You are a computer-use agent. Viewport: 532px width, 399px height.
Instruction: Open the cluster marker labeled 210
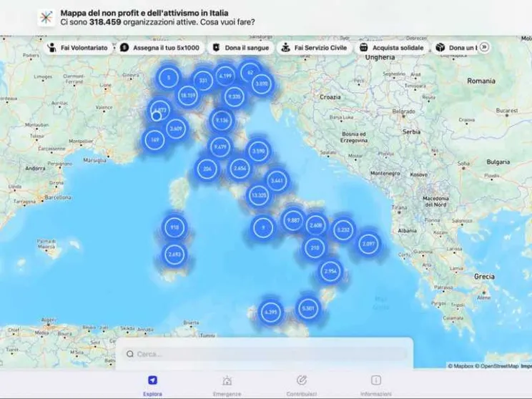click(315, 247)
